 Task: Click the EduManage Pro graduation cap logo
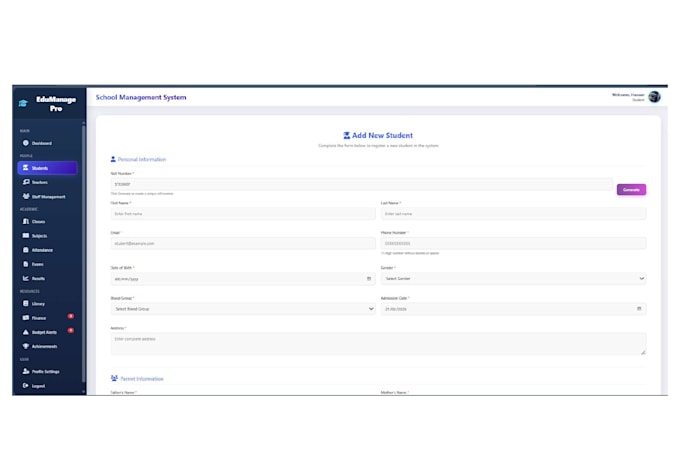pos(23,103)
